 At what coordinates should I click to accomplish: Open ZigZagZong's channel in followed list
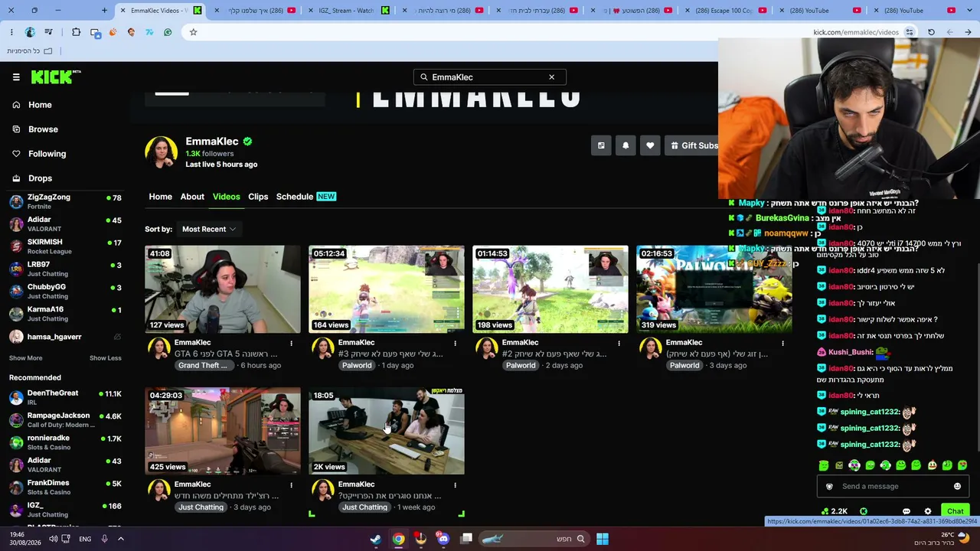65,202
